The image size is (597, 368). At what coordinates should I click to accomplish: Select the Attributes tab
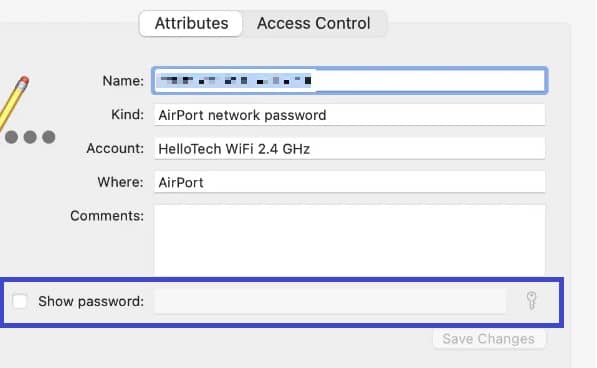191,24
